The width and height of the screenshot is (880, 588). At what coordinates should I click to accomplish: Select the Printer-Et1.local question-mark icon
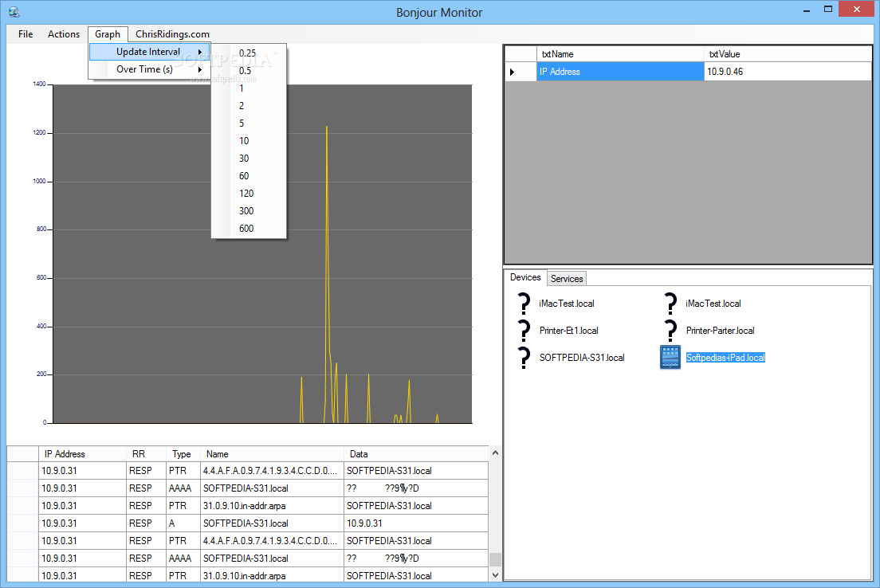[524, 331]
